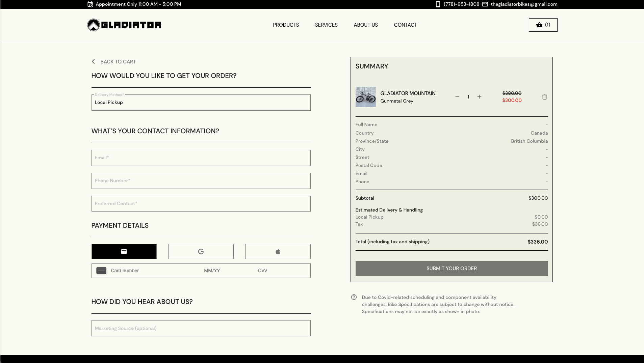Go to About Us page
This screenshot has height=363, width=644.
366,25
